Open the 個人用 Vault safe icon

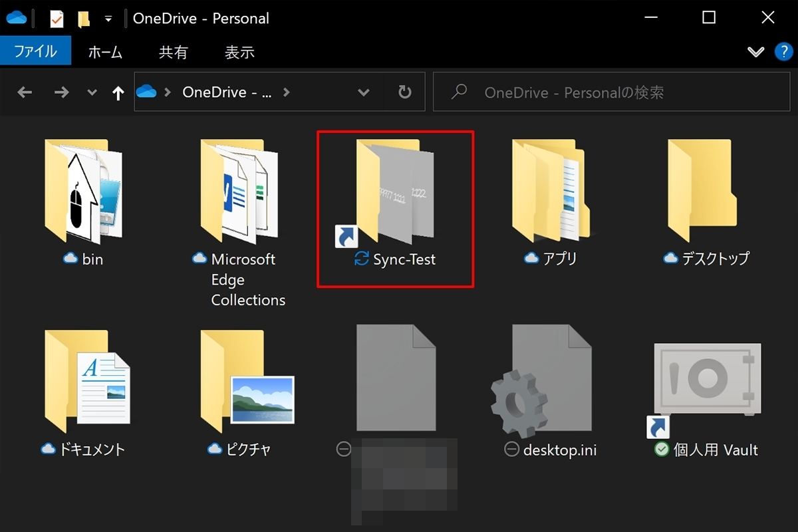705,390
